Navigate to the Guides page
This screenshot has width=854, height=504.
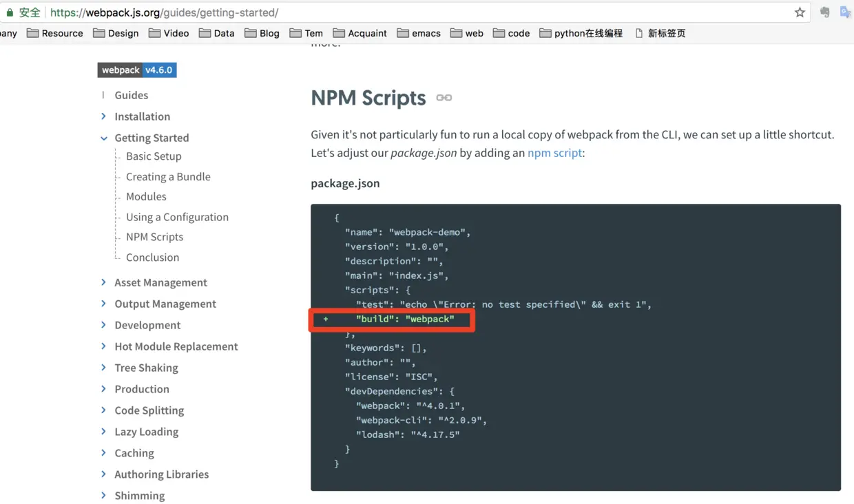pos(131,95)
